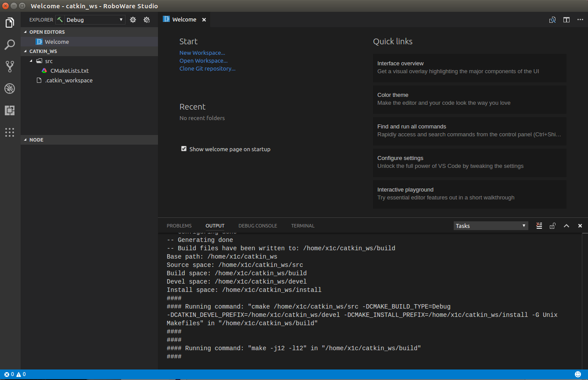The width and height of the screenshot is (588, 380).
Task: Split the editor with split icon
Action: coord(566,20)
